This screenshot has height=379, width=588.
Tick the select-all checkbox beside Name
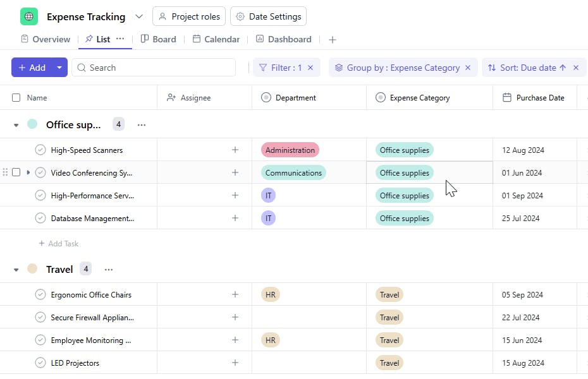pyautogui.click(x=16, y=98)
